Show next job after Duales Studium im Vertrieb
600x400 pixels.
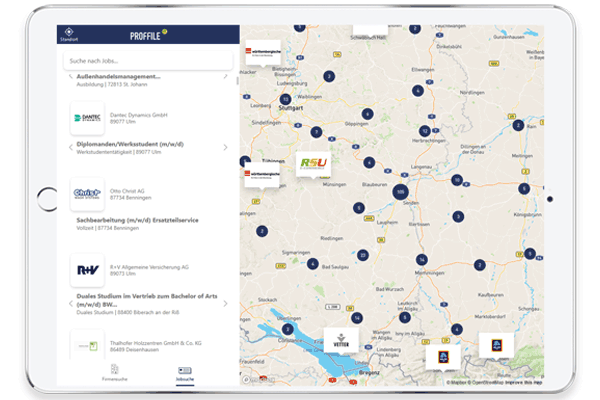(225, 304)
